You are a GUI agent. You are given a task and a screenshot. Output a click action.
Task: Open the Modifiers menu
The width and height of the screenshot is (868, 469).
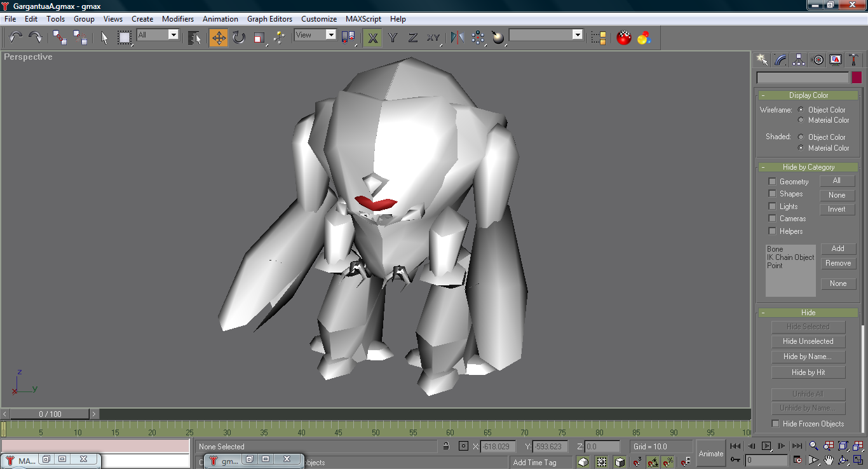click(178, 19)
